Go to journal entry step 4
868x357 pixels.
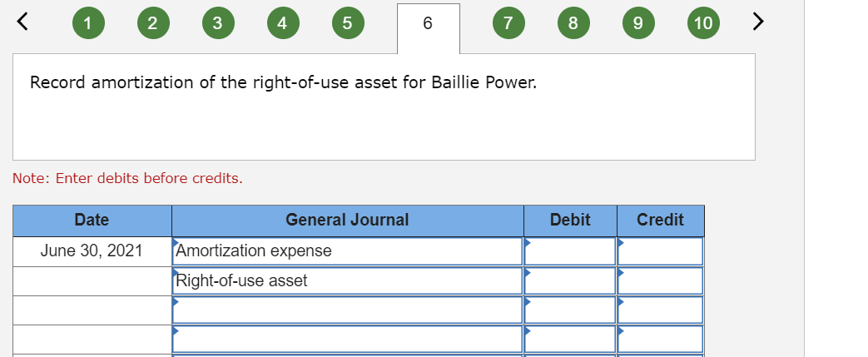click(x=282, y=23)
